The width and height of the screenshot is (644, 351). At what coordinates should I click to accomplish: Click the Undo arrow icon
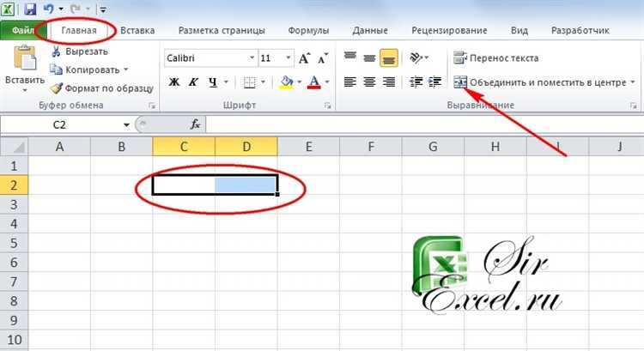49,9
